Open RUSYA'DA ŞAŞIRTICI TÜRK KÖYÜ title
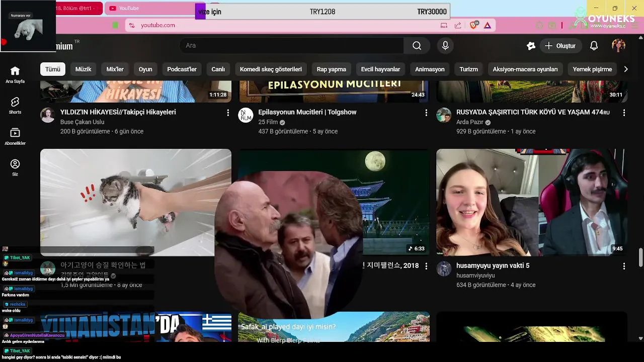The width and height of the screenshot is (644, 362). pyautogui.click(x=533, y=112)
